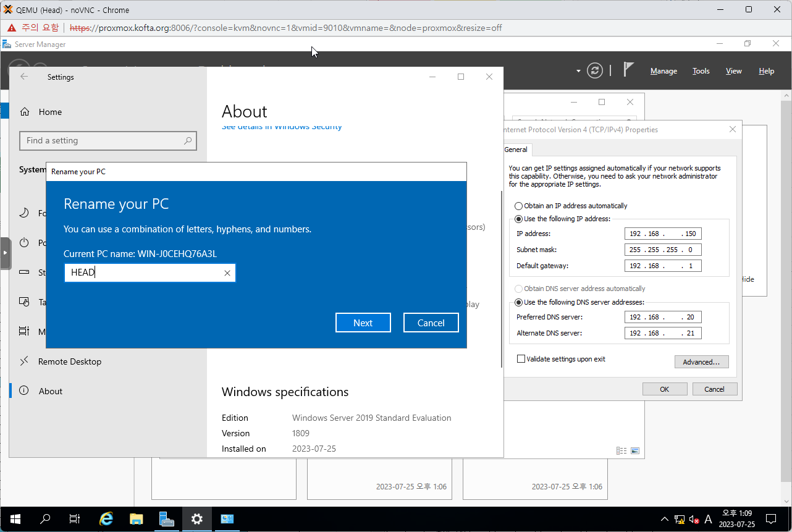Open Internet Explorer from the taskbar
Viewport: 792px width, 532px height.
coord(106,519)
